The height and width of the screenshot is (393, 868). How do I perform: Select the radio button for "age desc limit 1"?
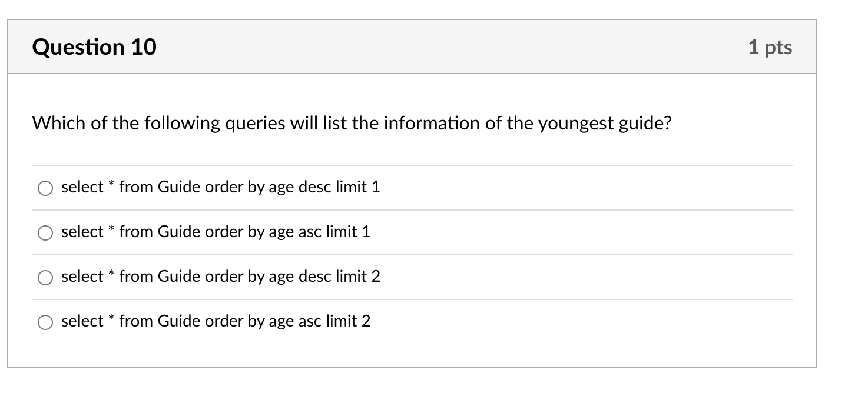click(x=45, y=188)
